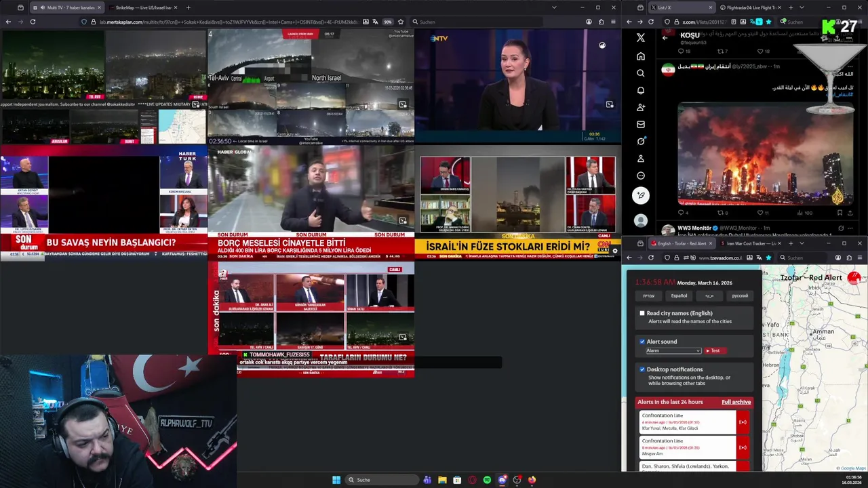Open tab list dropdown in tzevaadom window
Image resolution: width=868 pixels, height=488 pixels.
(x=802, y=243)
